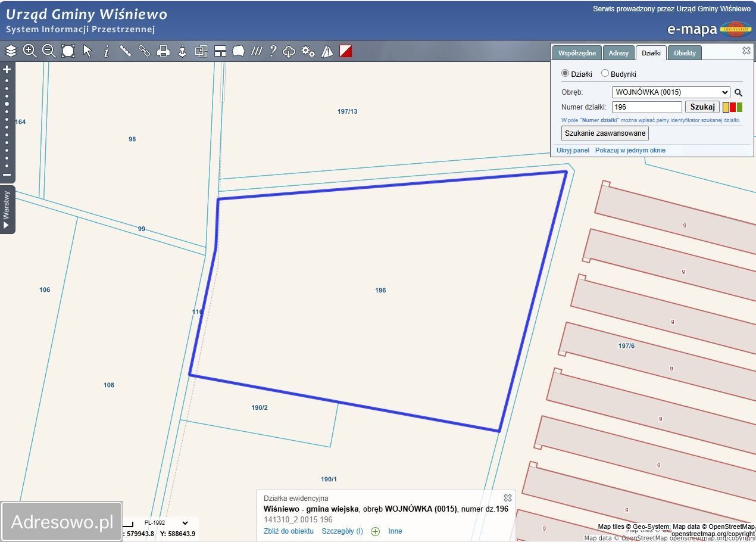This screenshot has height=542, width=756.
Task: Click green plus icon in parcel popup
Action: [375, 531]
